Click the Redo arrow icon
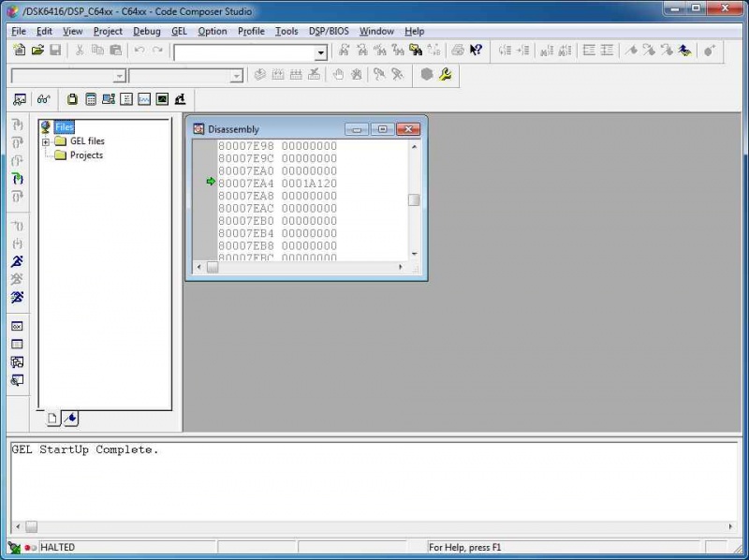 coord(157,51)
